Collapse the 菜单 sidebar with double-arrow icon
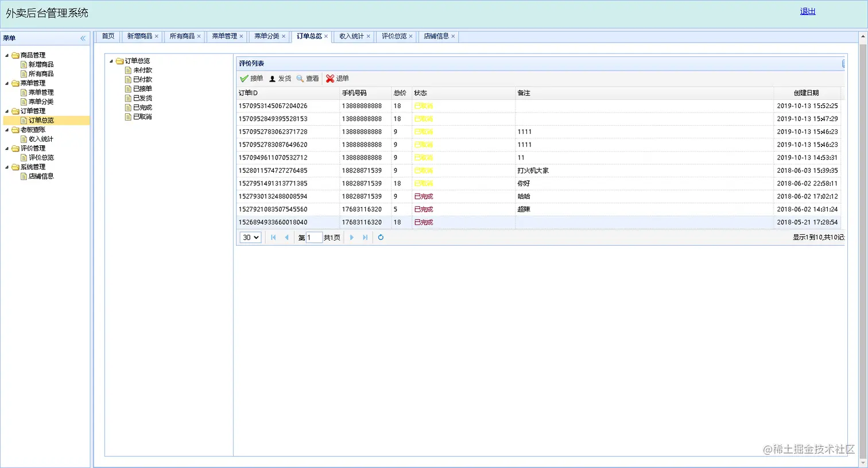This screenshot has height=468, width=868. [83, 38]
